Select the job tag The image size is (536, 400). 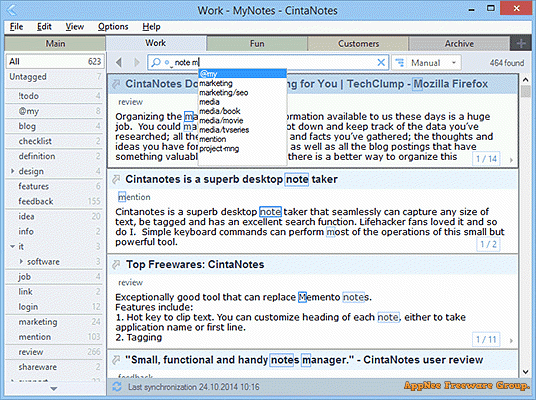point(55,276)
